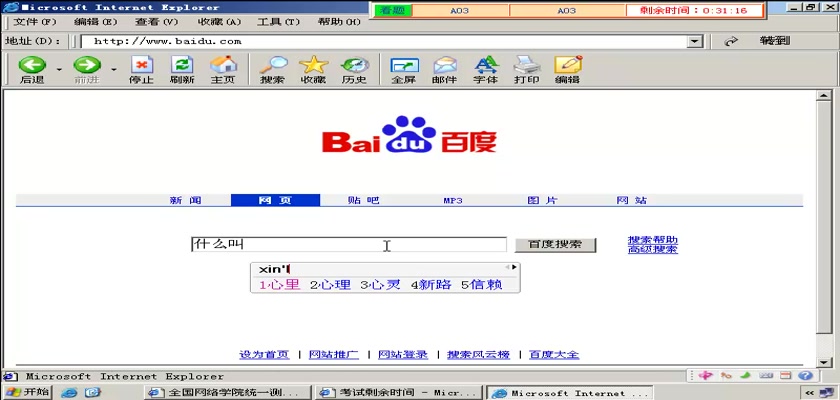Click in the Baidu search input field
The height and width of the screenshot is (400, 840).
(349, 245)
